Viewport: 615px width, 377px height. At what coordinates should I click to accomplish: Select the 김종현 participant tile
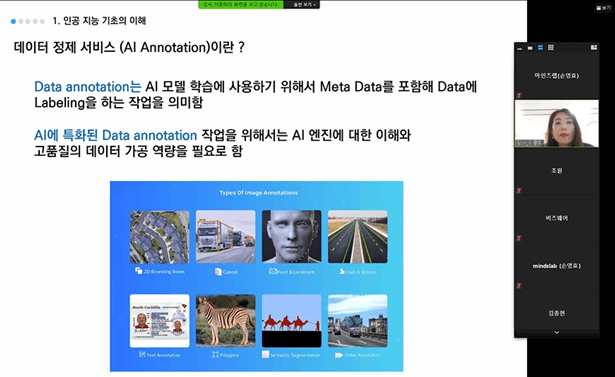pyautogui.click(x=557, y=313)
